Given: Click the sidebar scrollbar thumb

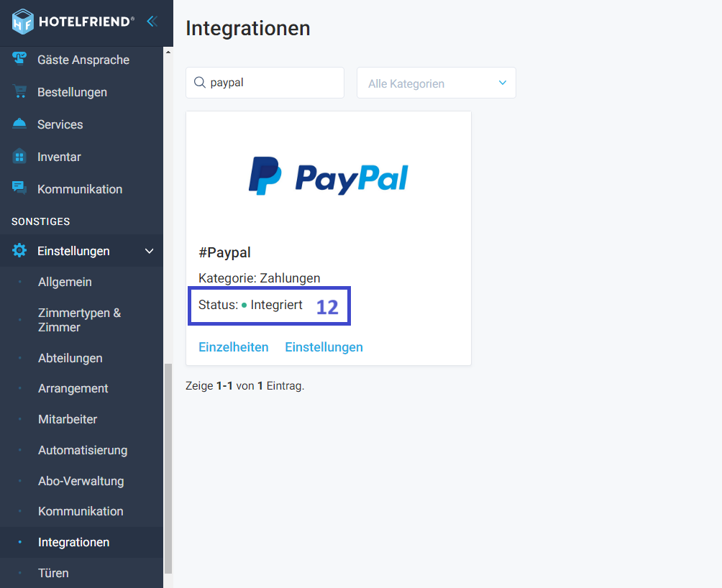Looking at the screenshot, I should tap(168, 469).
